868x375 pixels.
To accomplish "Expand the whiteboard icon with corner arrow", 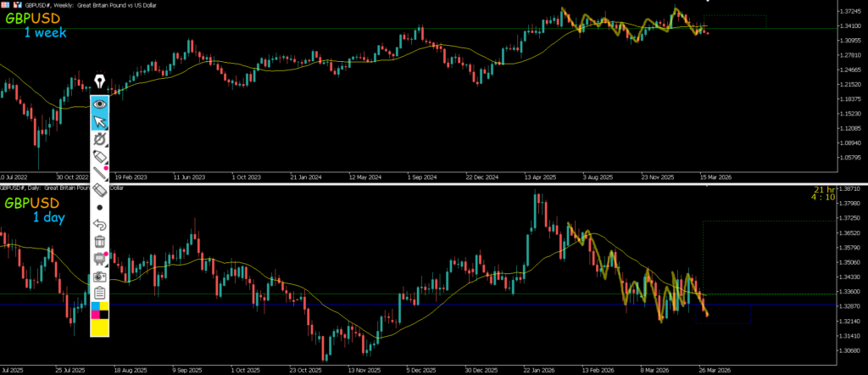I will tap(100, 260).
